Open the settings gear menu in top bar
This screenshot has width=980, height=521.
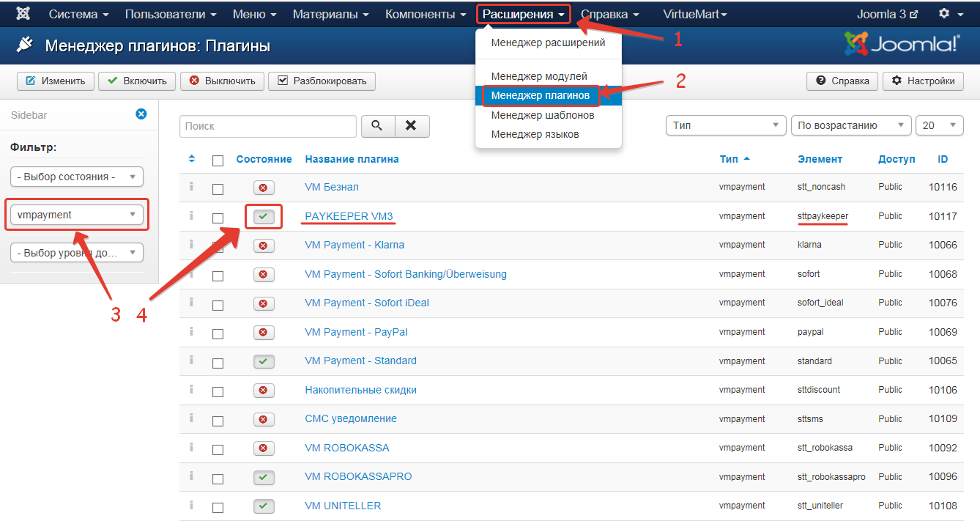coord(949,14)
